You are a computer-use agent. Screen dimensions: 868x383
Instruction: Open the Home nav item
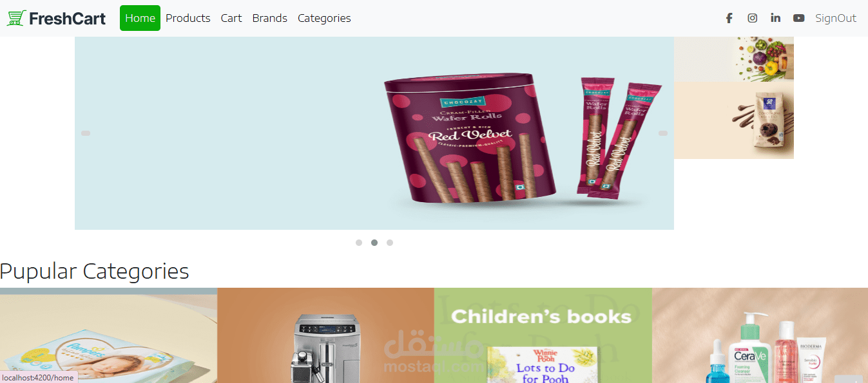140,18
